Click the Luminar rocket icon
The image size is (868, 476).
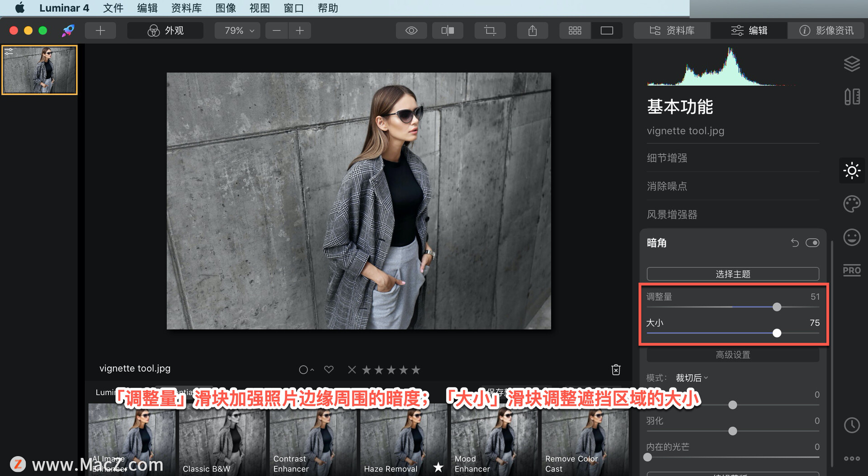tap(68, 30)
